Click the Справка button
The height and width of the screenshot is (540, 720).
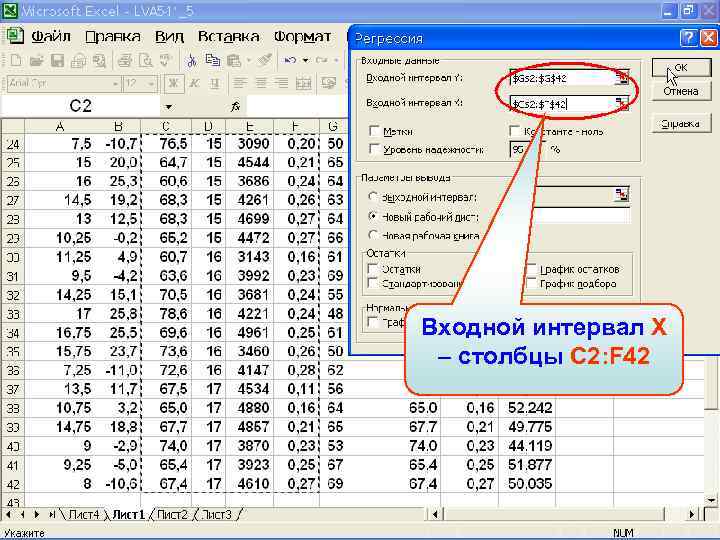coord(681,124)
